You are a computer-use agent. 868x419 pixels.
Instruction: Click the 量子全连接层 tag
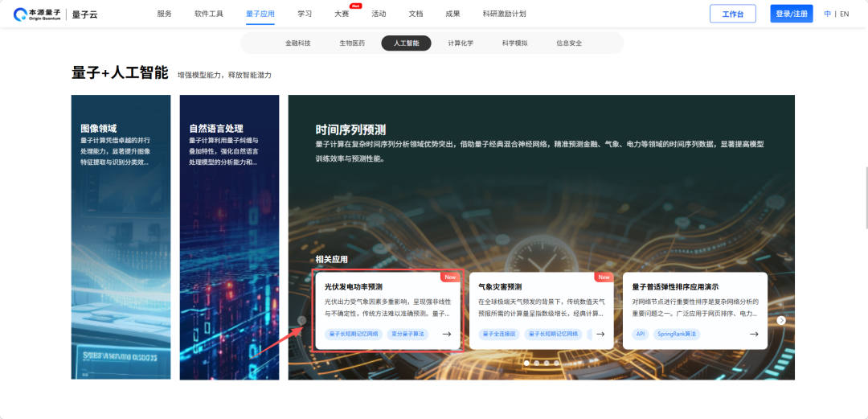499,335
